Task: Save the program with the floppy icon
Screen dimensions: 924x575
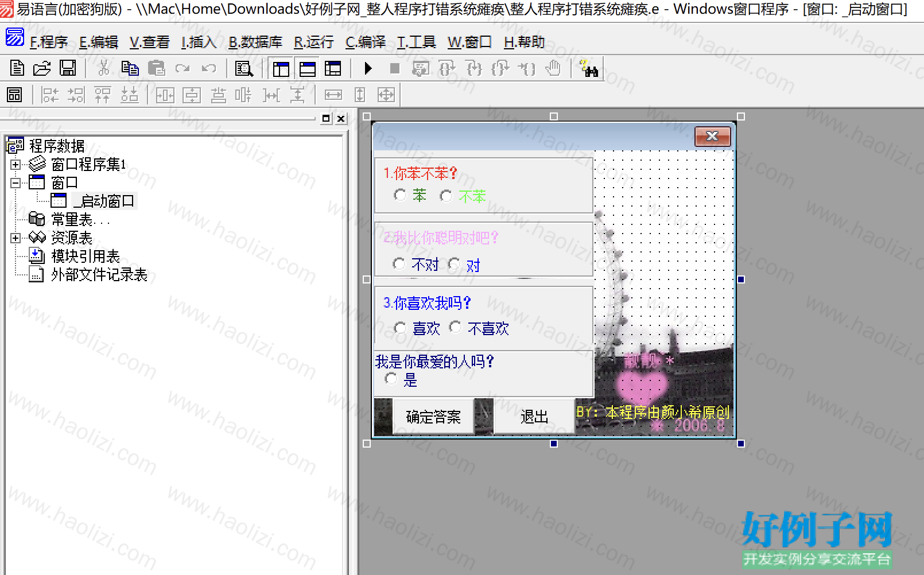Action: click(68, 68)
